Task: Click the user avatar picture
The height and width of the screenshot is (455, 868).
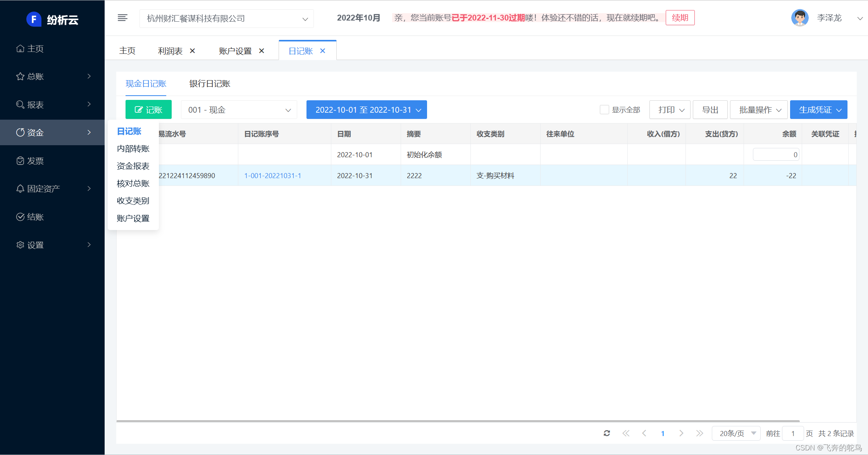Action: click(x=800, y=18)
